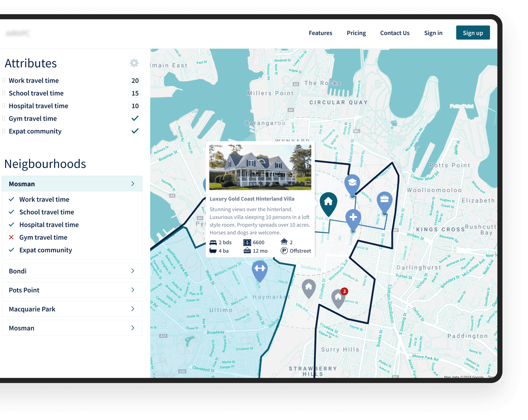Screen dimensions: 528x420
Task: Click the Bondi neighbourhood row
Action: click(x=72, y=271)
